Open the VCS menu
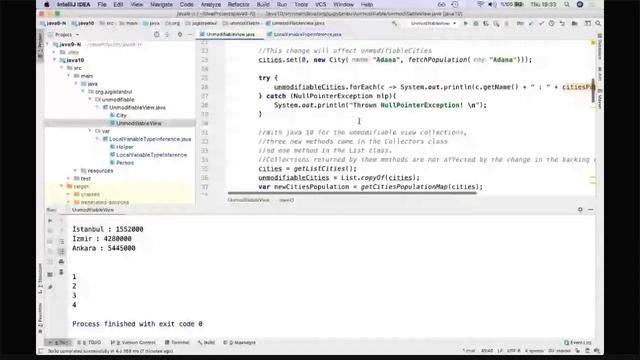 click(x=321, y=4)
